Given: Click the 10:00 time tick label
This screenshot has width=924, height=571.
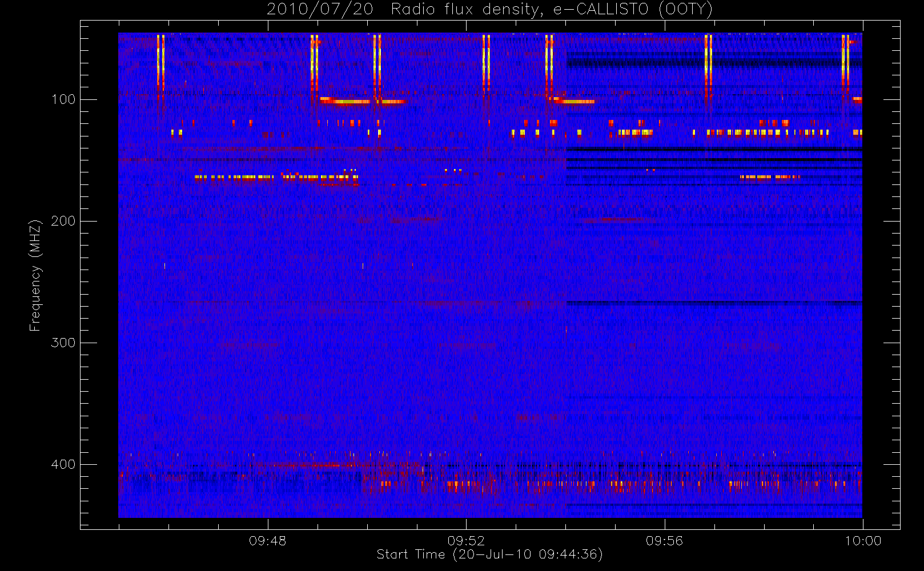Looking at the screenshot, I should coord(863,541).
